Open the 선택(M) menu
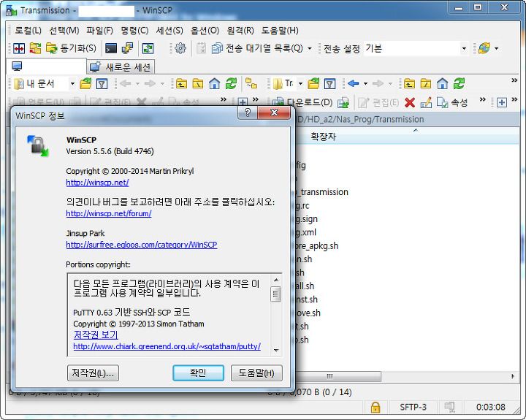Viewport: 526px width, 420px height. click(64, 31)
